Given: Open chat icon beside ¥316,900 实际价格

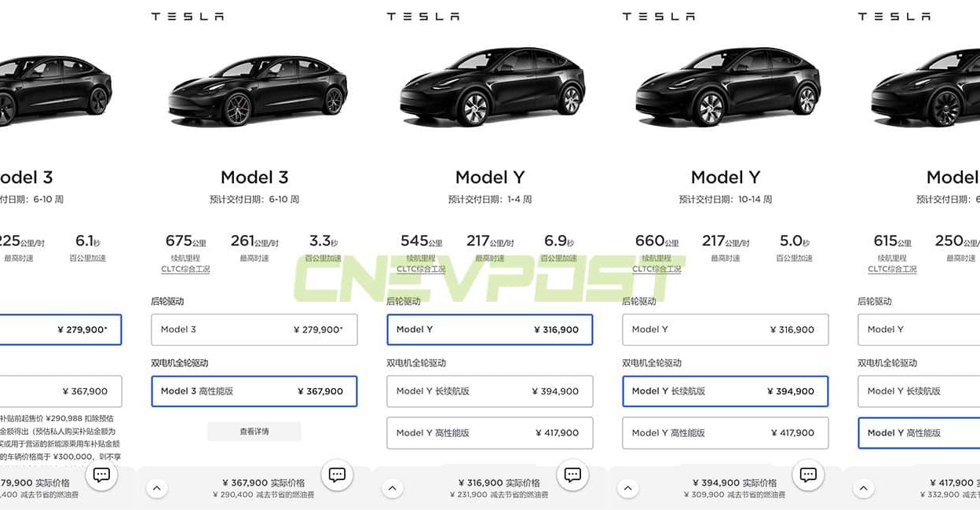Looking at the screenshot, I should tap(572, 475).
